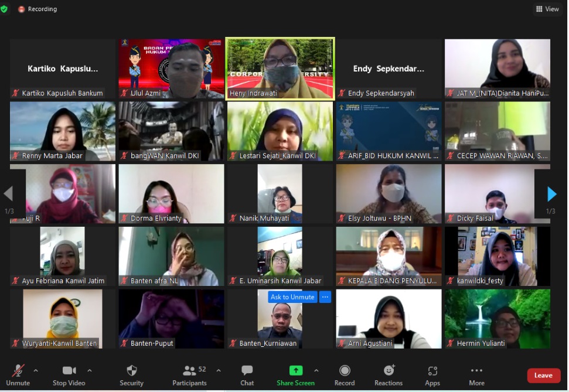
Task: Click muted mic icon beside Renny Marta Jabar
Action: 16,155
